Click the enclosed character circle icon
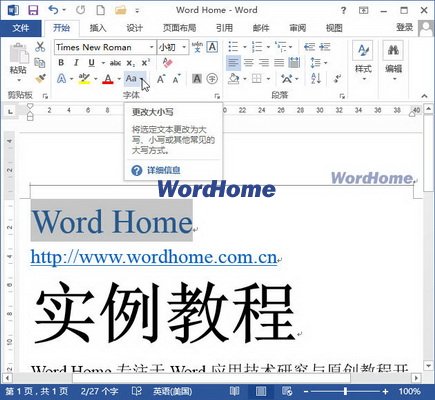Viewport: 435px width, 400px height. tap(212, 79)
